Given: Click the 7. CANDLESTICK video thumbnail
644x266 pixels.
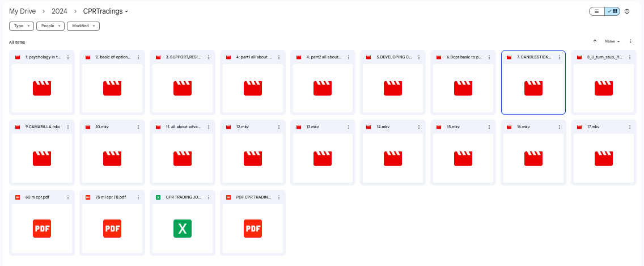Looking at the screenshot, I should pos(533,88).
